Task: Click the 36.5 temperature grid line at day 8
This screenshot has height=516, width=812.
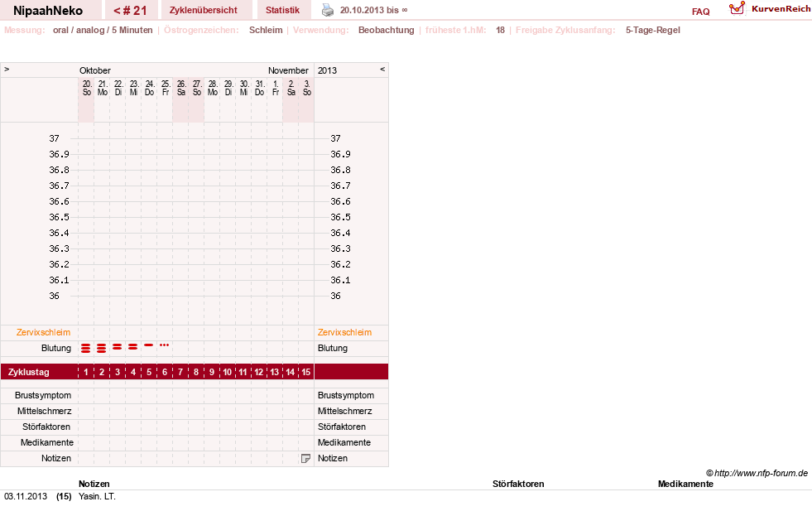Action: [196, 217]
